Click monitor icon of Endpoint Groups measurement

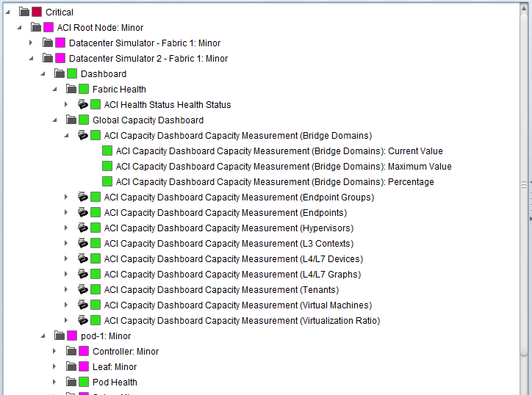point(83,197)
